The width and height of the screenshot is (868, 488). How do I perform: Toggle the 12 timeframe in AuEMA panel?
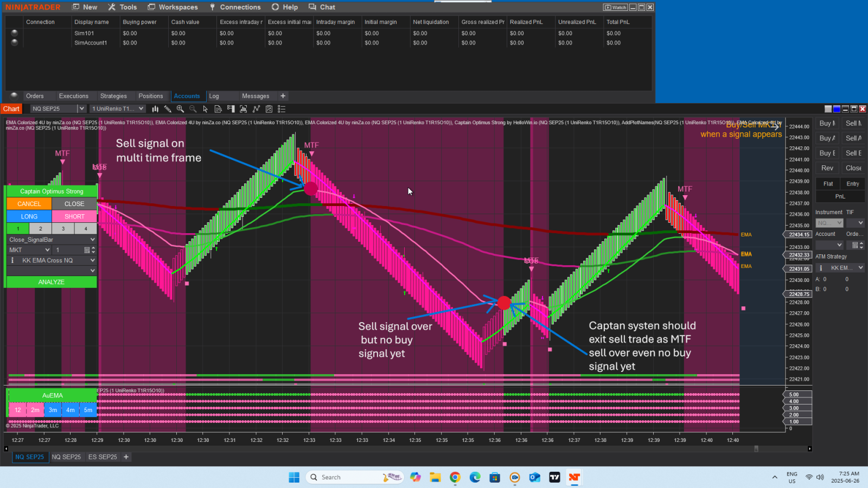pyautogui.click(x=17, y=410)
